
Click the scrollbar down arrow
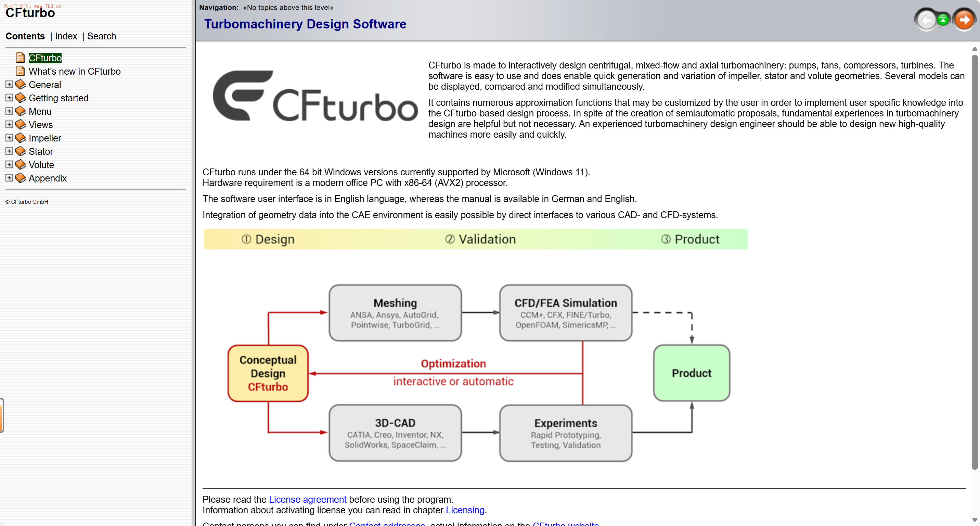coord(974,520)
